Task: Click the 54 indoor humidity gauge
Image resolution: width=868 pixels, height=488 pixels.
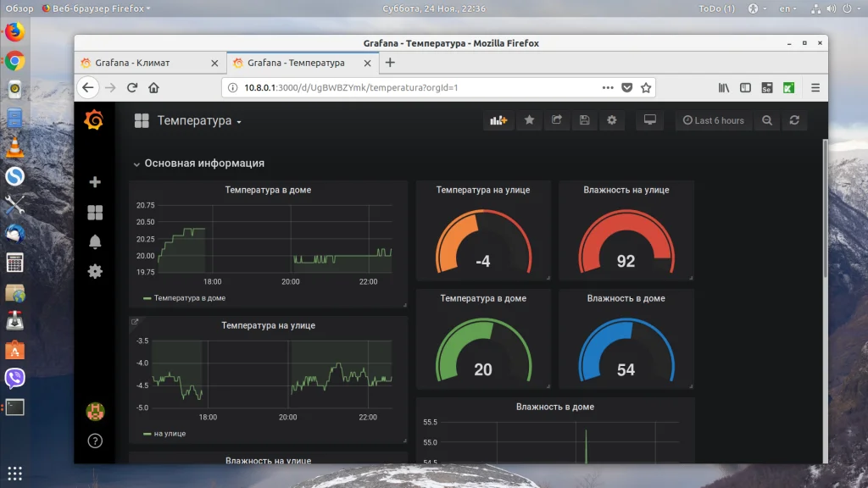Action: click(626, 350)
